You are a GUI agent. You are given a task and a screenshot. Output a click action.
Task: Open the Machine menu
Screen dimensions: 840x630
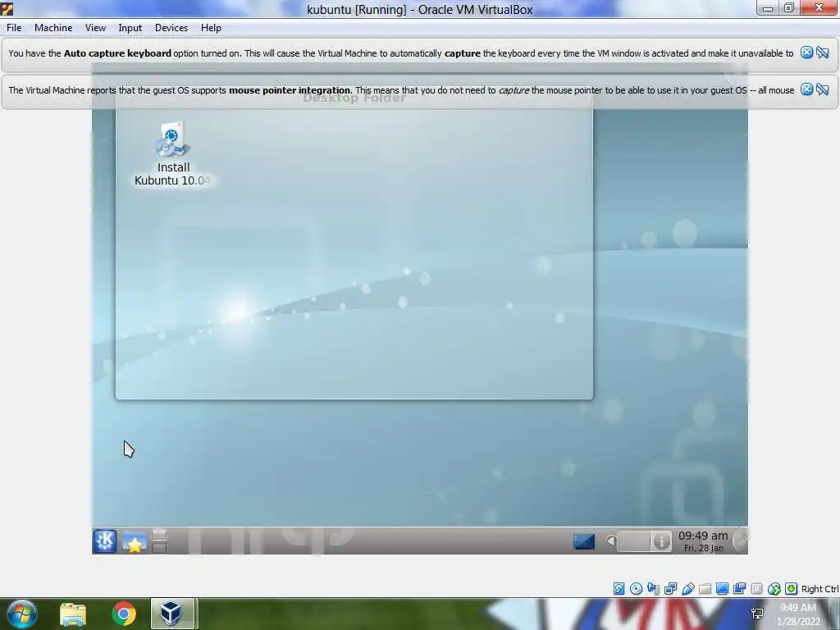(x=53, y=28)
